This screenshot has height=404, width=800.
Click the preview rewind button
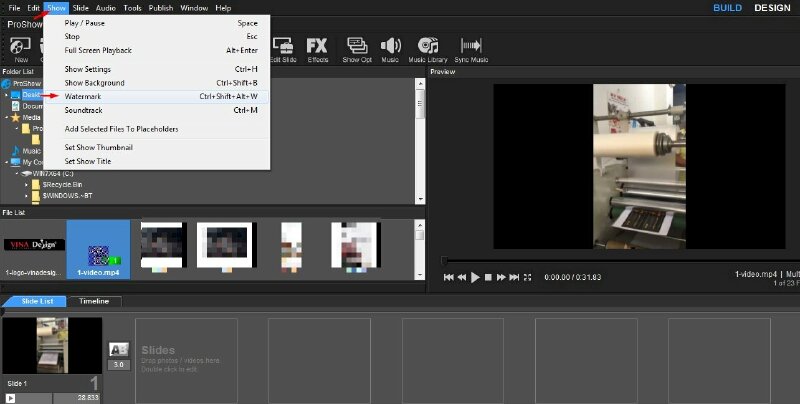click(x=462, y=277)
